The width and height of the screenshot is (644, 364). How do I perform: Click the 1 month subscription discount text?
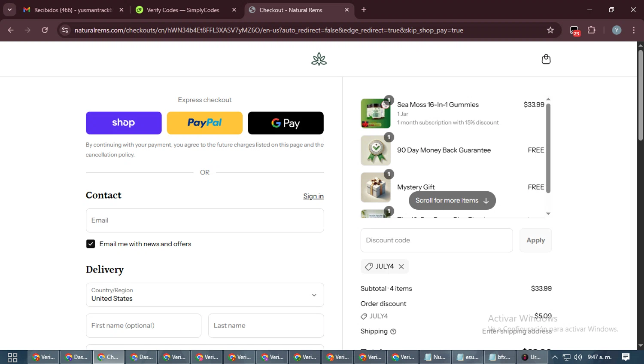click(448, 123)
